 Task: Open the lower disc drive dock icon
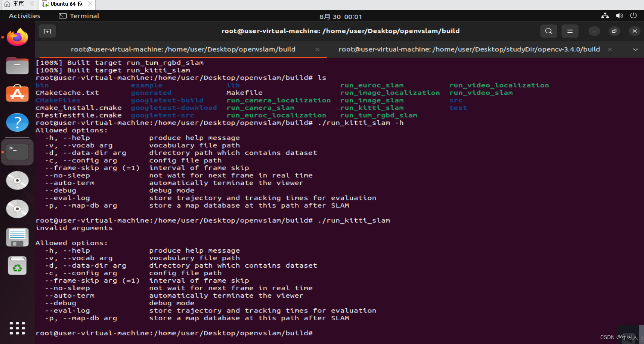coord(17,209)
